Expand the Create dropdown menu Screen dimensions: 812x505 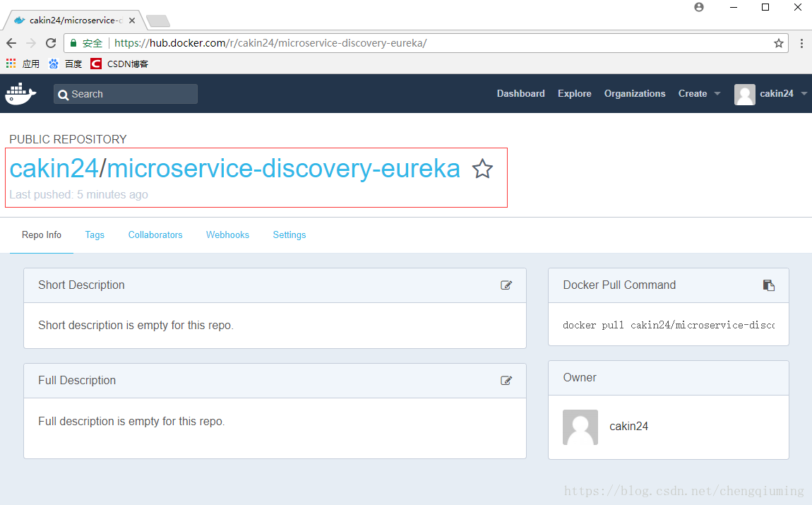click(699, 94)
